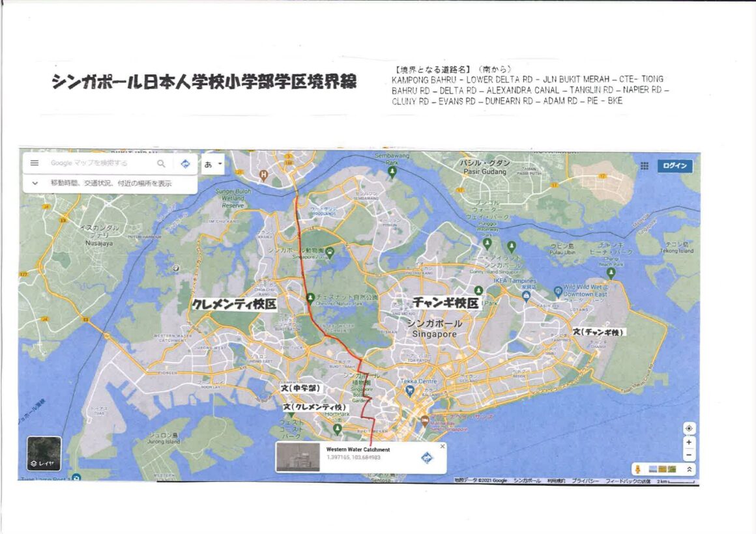
Task: Show your current location
Action: (689, 428)
